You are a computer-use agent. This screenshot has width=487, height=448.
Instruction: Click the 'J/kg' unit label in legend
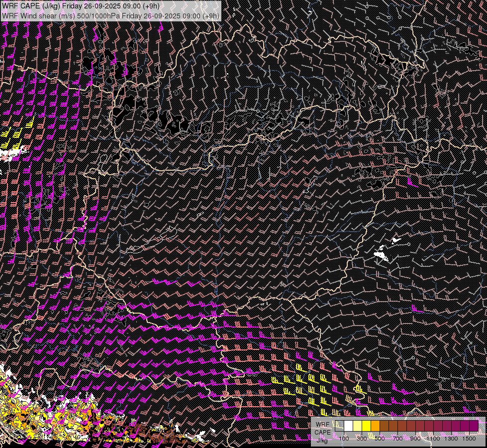click(x=323, y=440)
